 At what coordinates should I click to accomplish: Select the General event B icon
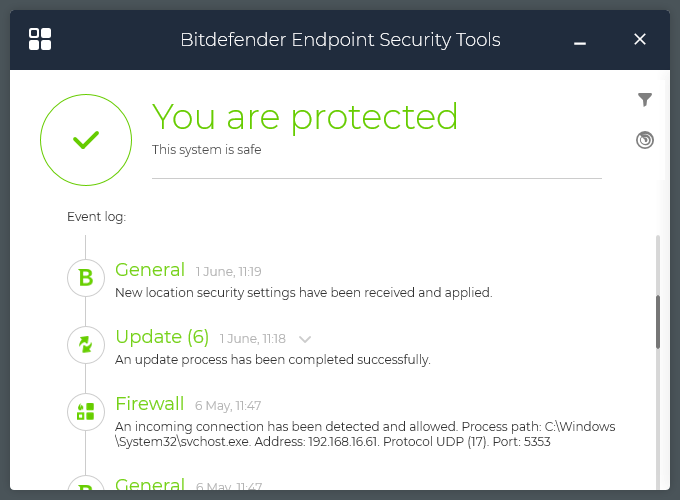coord(86,278)
